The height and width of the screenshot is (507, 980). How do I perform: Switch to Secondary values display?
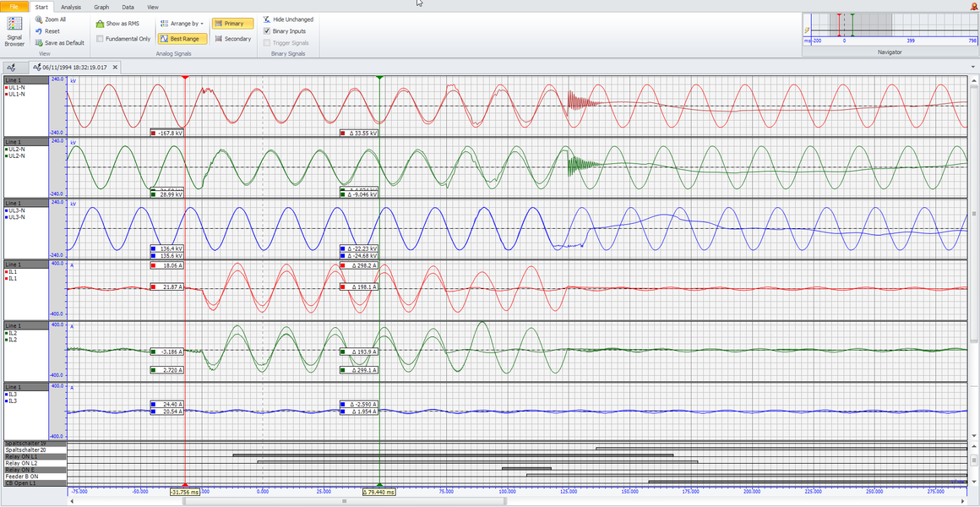pyautogui.click(x=232, y=39)
